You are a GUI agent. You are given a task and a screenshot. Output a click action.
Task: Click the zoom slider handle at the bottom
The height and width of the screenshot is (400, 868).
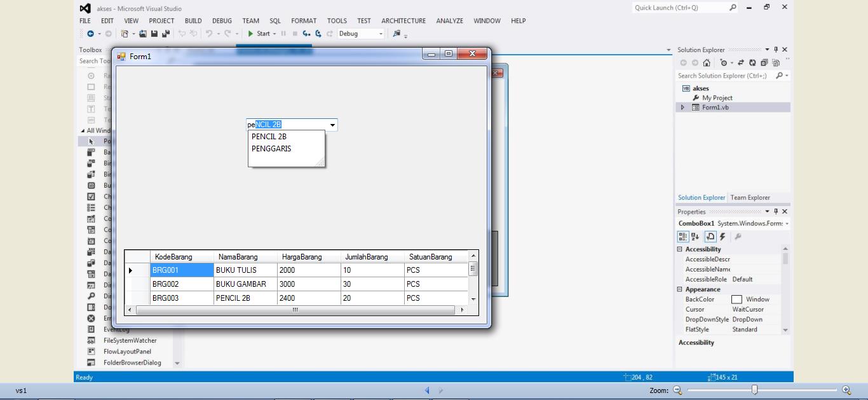[754, 390]
